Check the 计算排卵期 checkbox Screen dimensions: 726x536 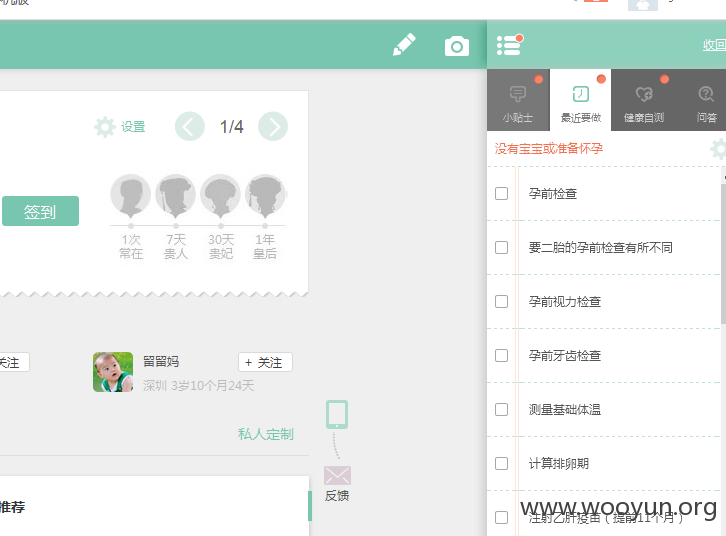(501, 464)
